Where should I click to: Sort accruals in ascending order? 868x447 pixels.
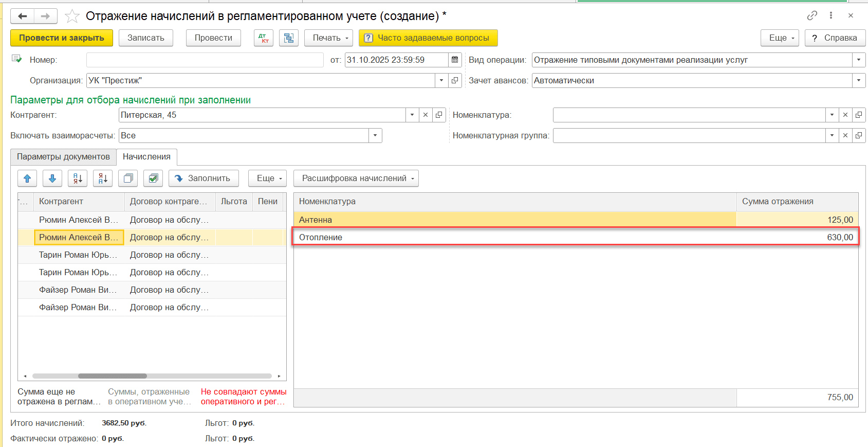tap(78, 178)
